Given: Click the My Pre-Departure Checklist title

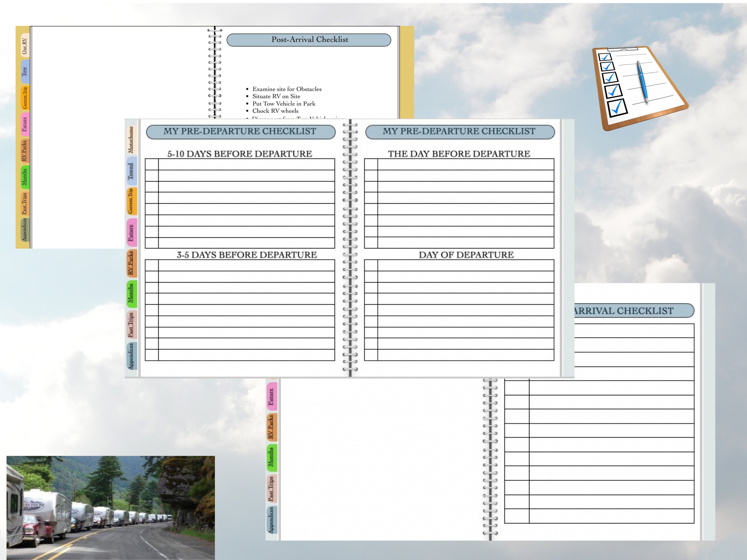Looking at the screenshot, I should tap(240, 132).
